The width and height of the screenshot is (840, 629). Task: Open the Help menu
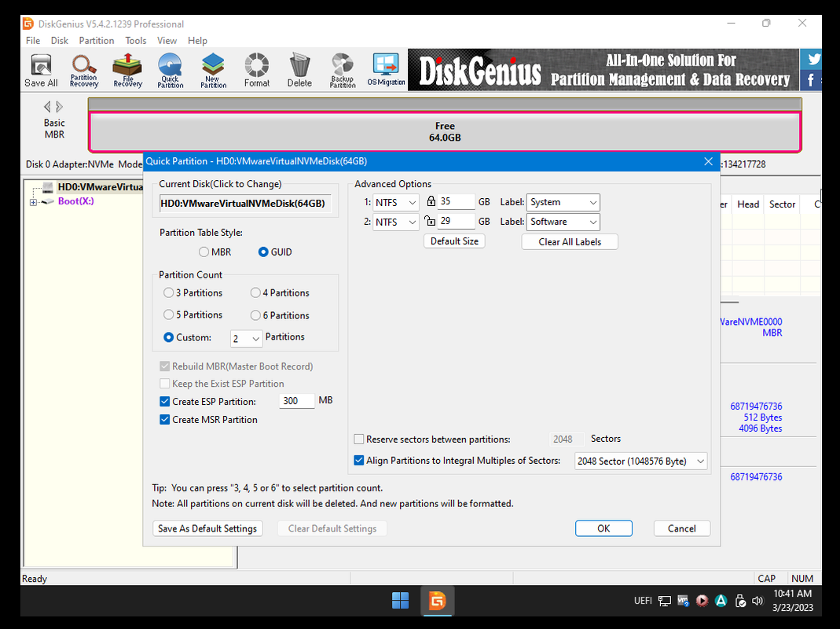coord(197,41)
